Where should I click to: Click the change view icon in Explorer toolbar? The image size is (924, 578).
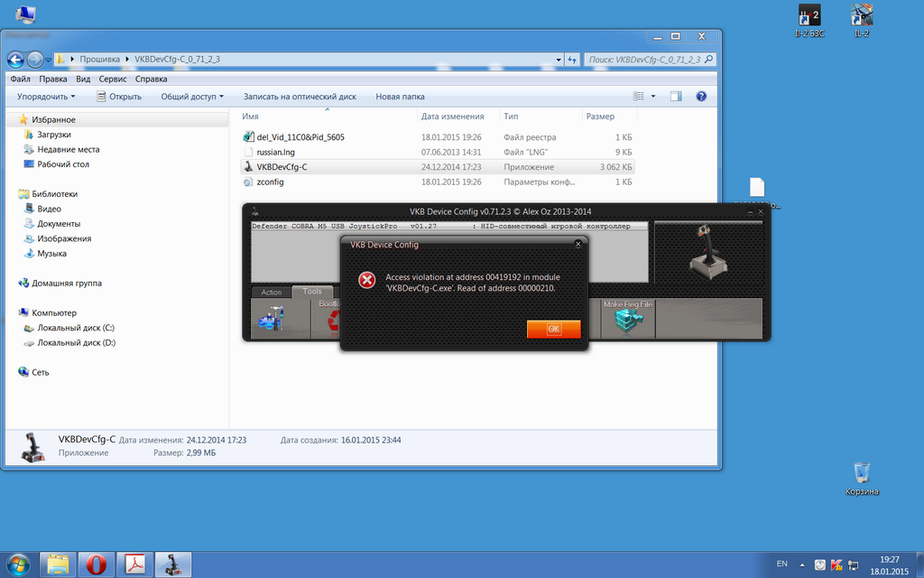click(638, 96)
